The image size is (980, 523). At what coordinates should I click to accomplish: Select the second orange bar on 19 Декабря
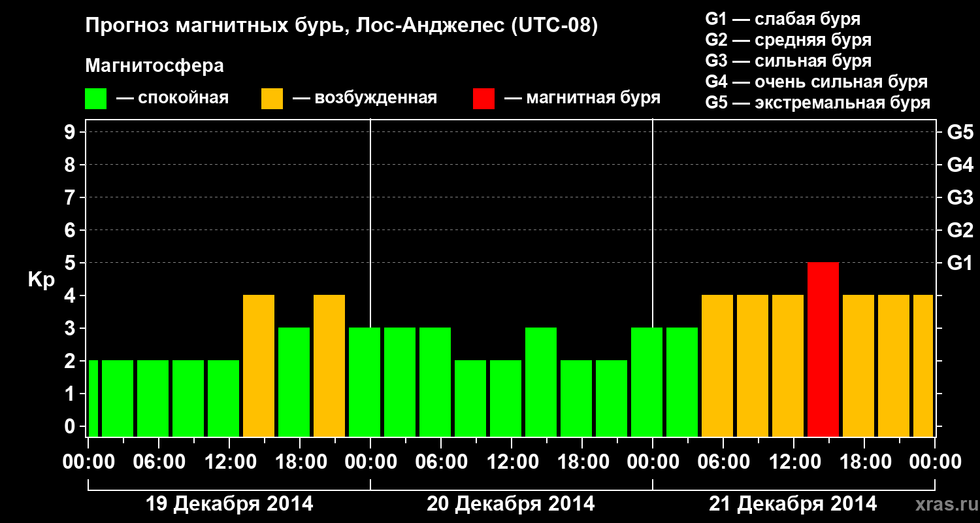click(x=329, y=365)
